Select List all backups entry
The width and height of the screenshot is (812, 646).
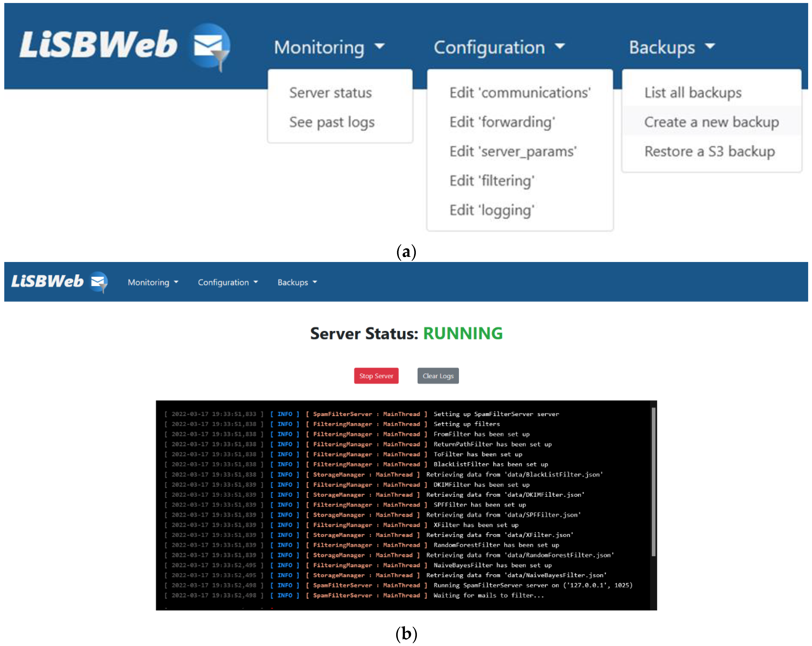point(693,93)
